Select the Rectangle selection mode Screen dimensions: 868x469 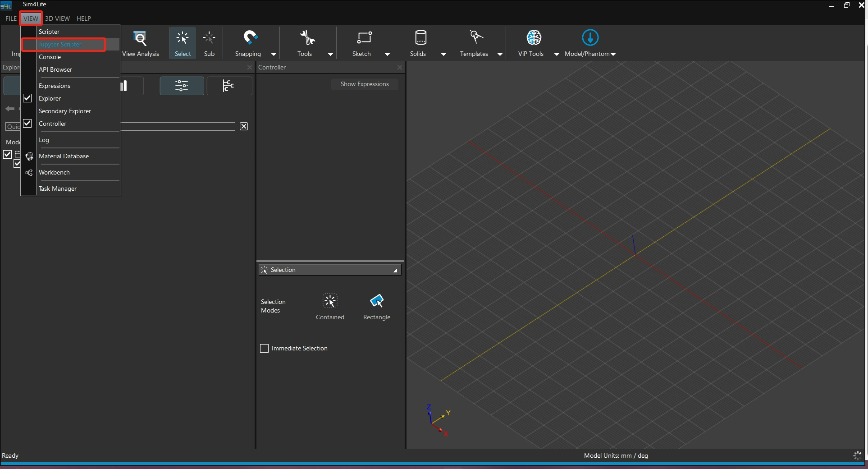[376, 301]
